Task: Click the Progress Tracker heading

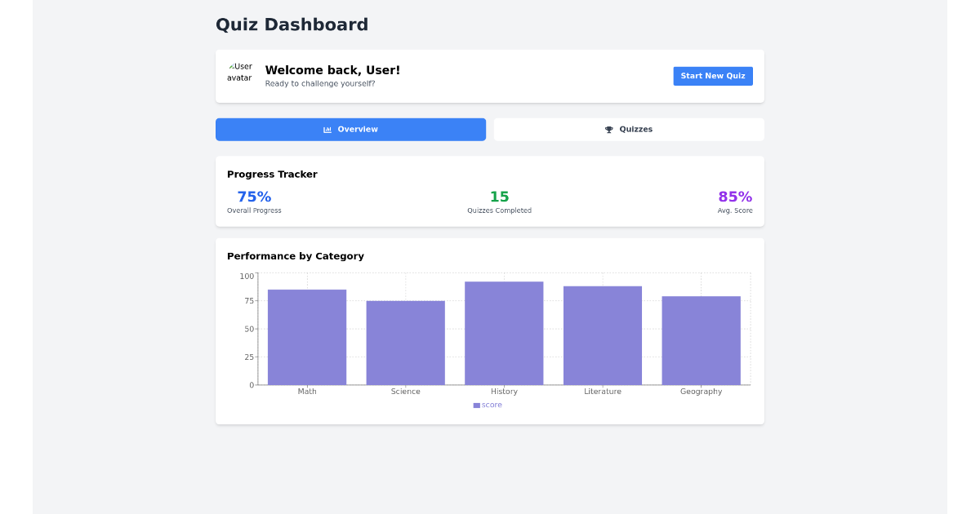Action: [272, 174]
